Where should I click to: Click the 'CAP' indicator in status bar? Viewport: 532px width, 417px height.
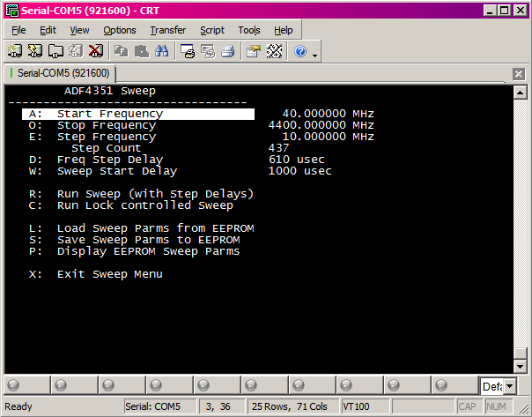(x=469, y=406)
